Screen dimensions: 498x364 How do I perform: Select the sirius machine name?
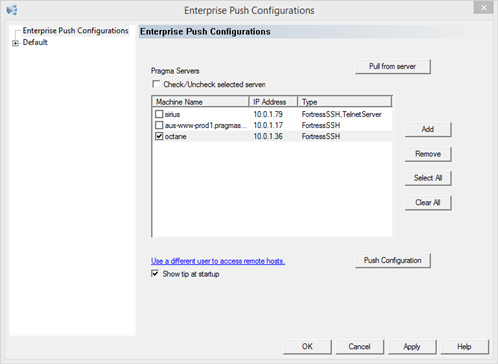coord(172,114)
